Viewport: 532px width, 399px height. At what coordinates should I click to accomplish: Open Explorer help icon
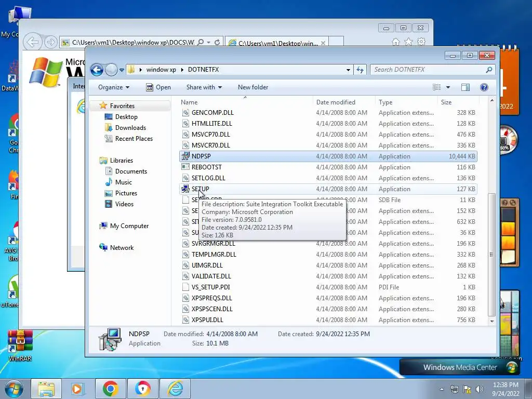484,87
